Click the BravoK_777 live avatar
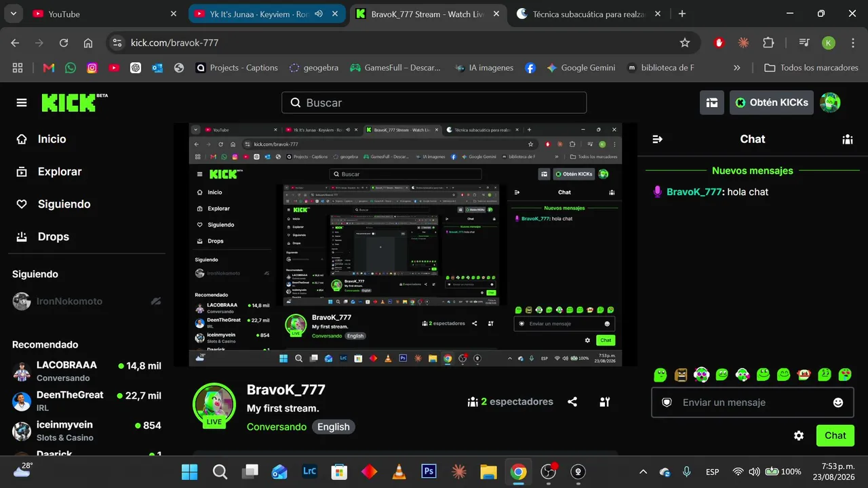 point(214,405)
